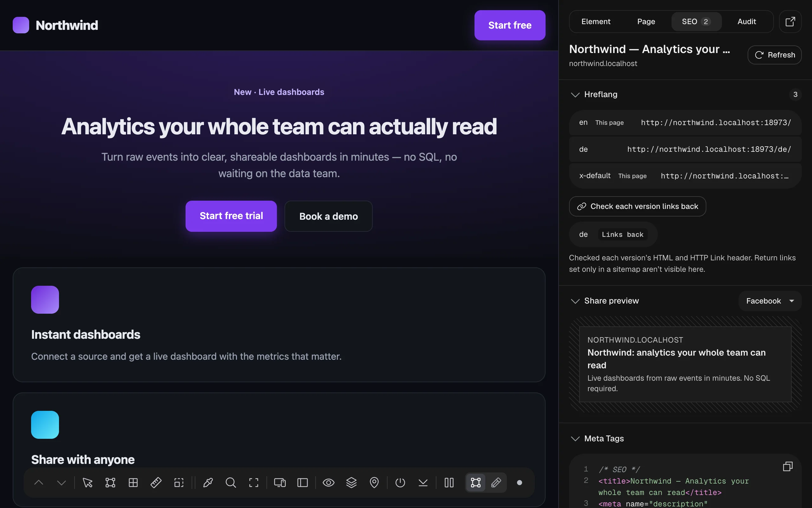Click the Refresh button
The height and width of the screenshot is (508, 812).
tap(775, 55)
